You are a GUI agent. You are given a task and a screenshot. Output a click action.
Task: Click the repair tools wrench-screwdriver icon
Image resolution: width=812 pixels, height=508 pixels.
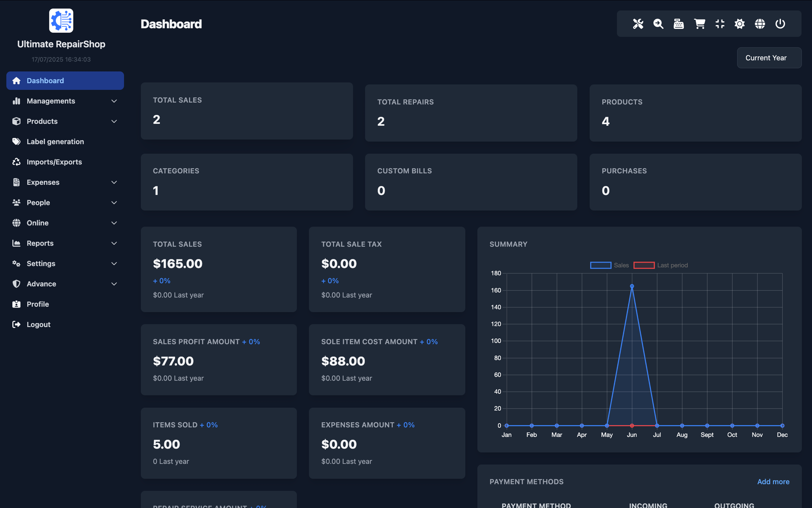[x=638, y=24]
